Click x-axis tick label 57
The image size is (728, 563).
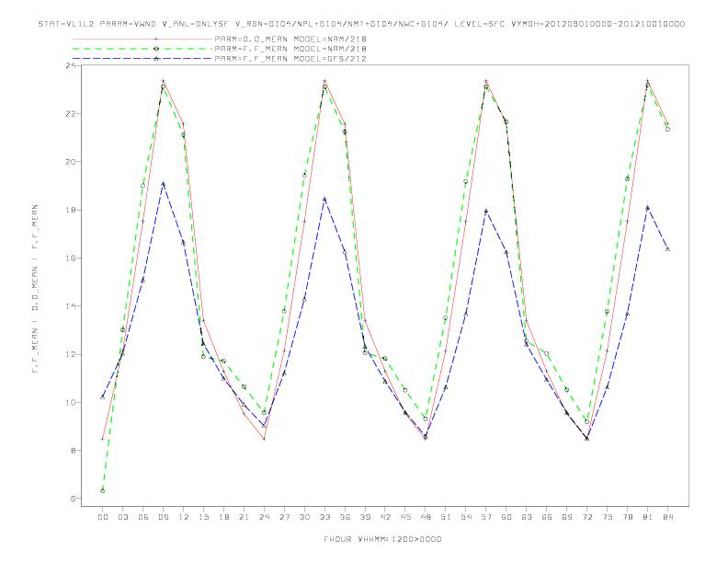point(486,517)
